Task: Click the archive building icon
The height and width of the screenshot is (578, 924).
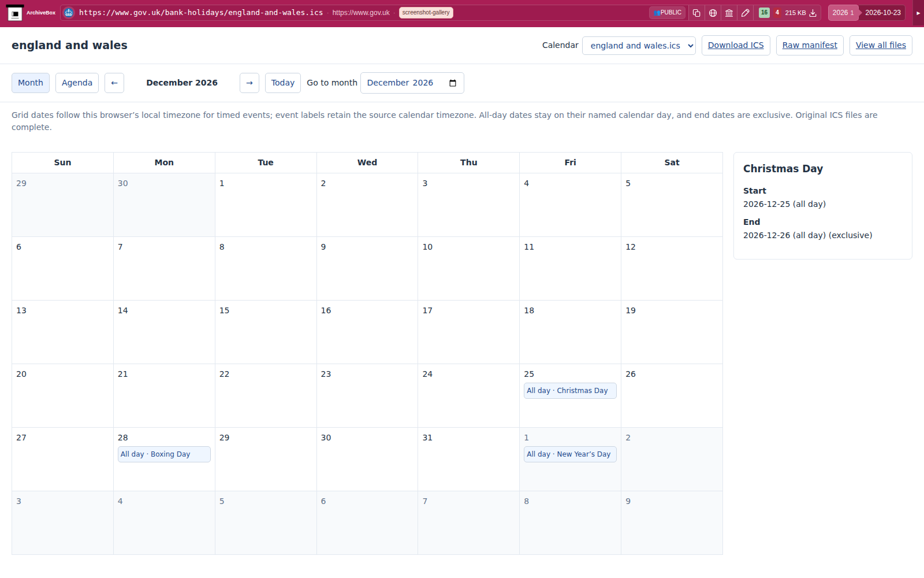Action: pos(729,13)
